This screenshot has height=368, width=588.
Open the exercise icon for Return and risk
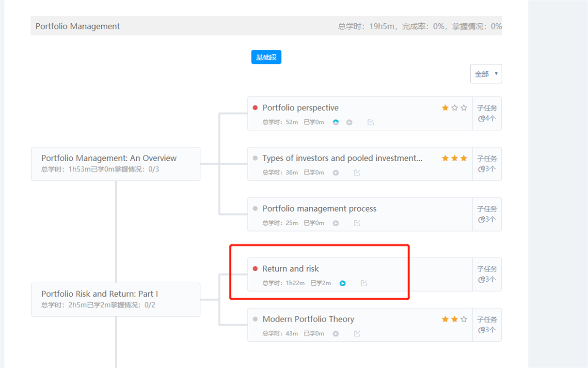(x=364, y=283)
